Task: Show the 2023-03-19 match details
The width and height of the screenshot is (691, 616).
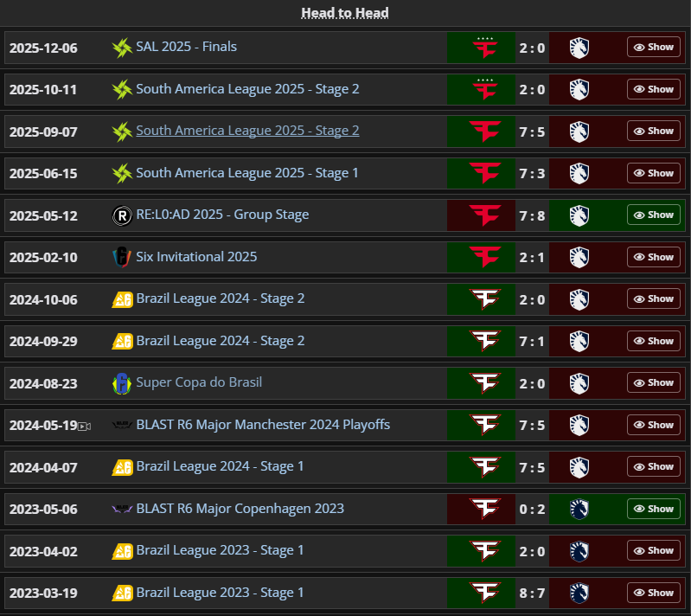Action: [x=654, y=593]
